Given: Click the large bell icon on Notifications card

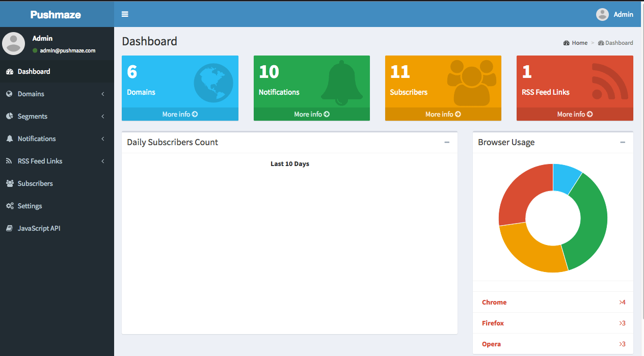Looking at the screenshot, I should [342, 83].
